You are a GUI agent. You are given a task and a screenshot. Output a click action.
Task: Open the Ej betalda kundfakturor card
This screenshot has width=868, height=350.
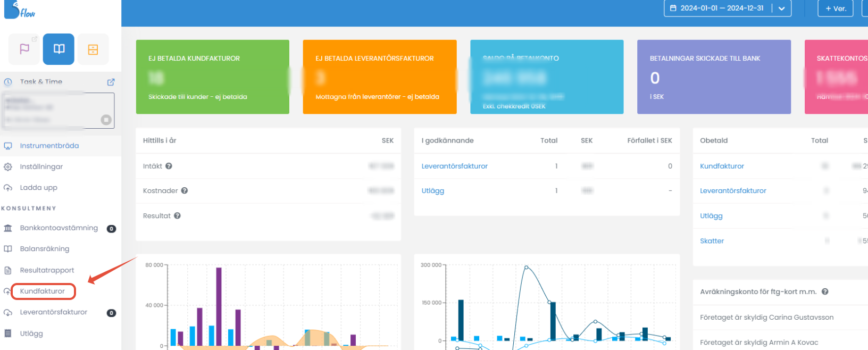pyautogui.click(x=213, y=77)
